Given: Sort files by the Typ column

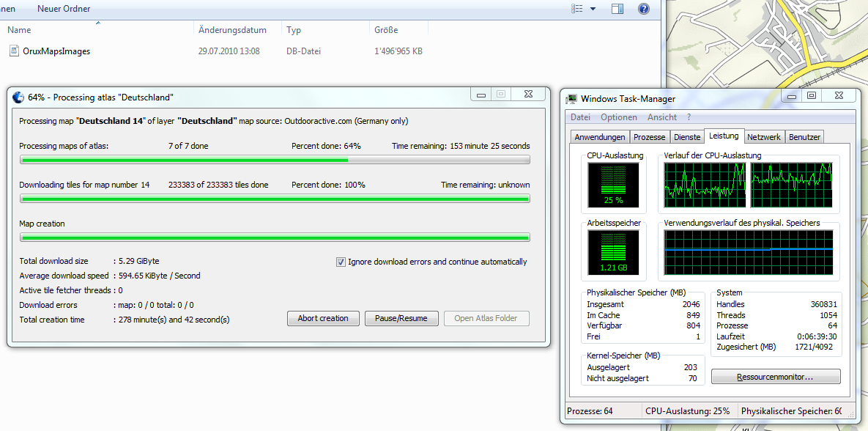Looking at the screenshot, I should click(x=294, y=30).
